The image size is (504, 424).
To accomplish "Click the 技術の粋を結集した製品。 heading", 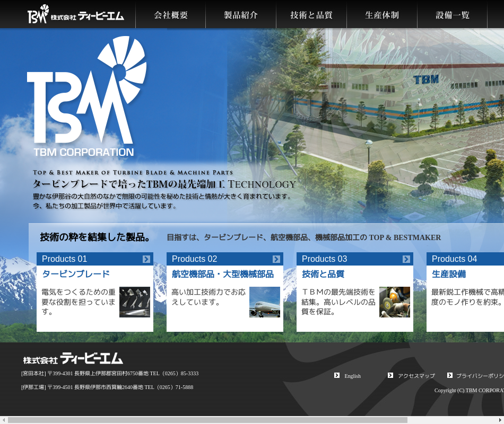I will coord(95,237).
